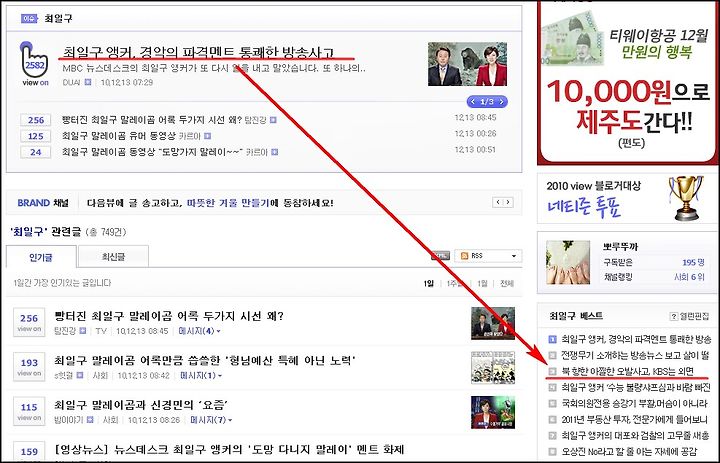Select the 전체 period filter
The image size is (720, 463).
click(506, 283)
